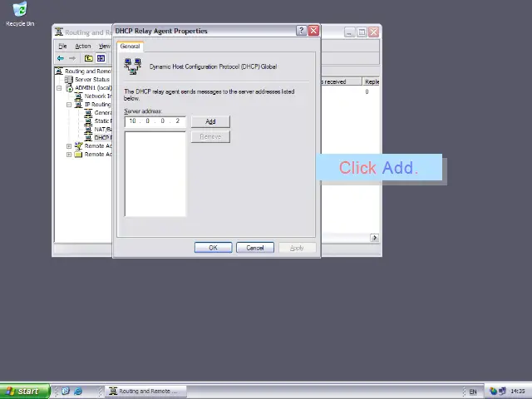Collapse the IP Routing tree node
Screen dimensions: 532x399
pyautogui.click(x=69, y=105)
